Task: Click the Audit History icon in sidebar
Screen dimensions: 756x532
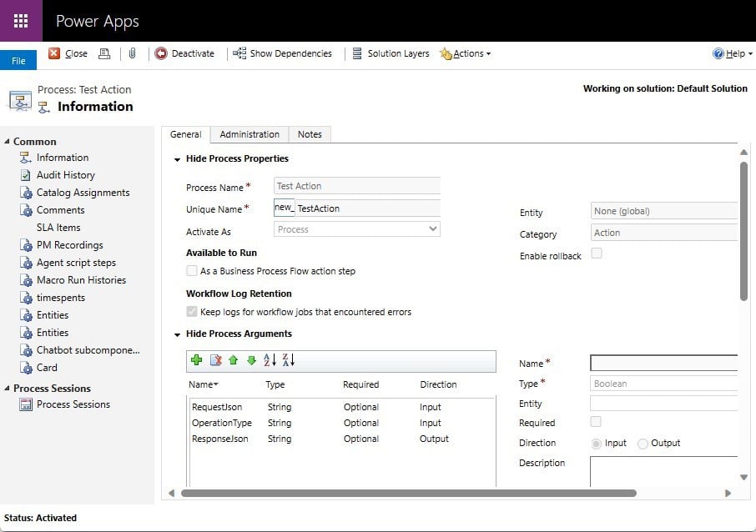Action: [26, 175]
